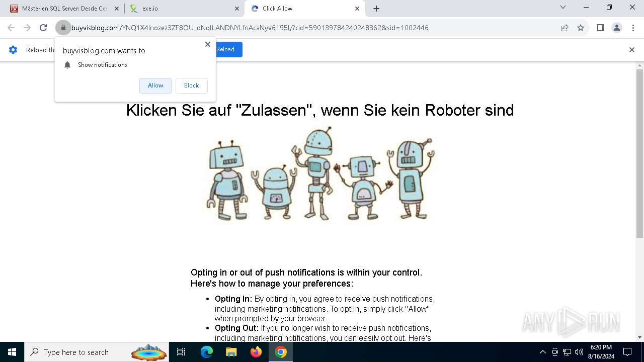This screenshot has width=644, height=362.
Task: Close the notification permission popup
Action: click(x=208, y=44)
